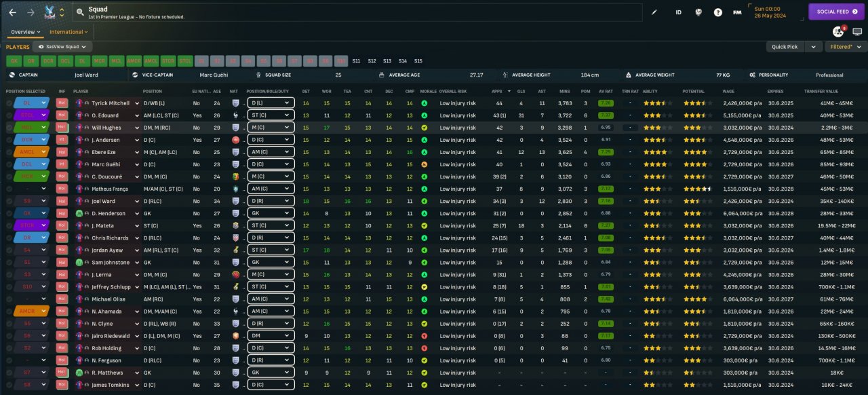Click D. Henderson's green goalkeeper kit icon
Screen dimensions: 868x395
click(x=80, y=213)
